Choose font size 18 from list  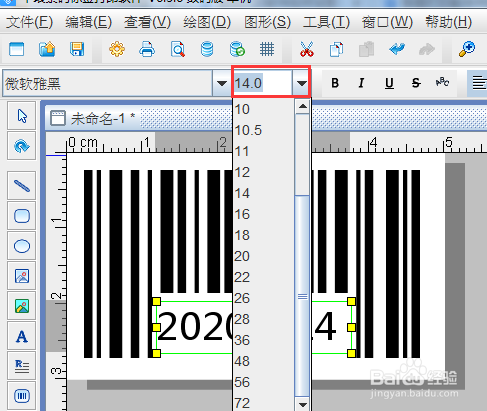pos(264,235)
